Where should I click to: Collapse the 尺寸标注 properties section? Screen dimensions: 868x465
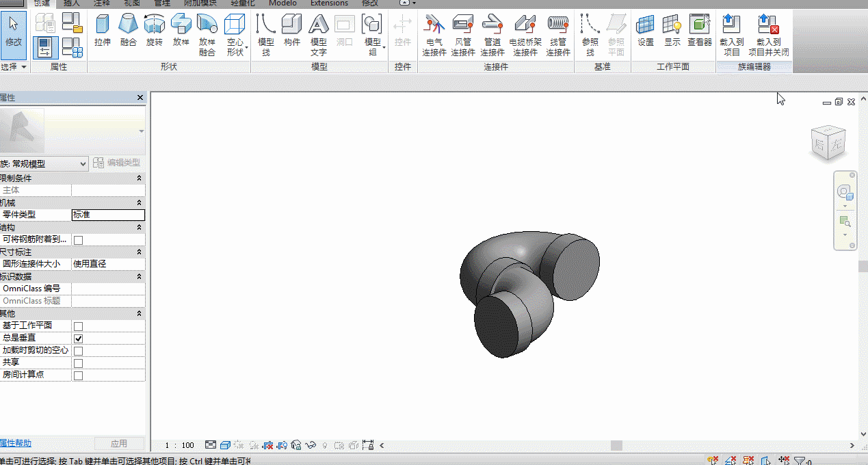[140, 252]
